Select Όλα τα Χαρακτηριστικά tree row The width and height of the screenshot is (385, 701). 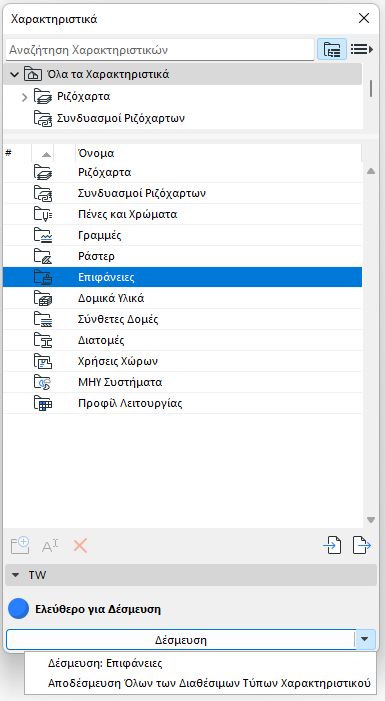[182, 74]
